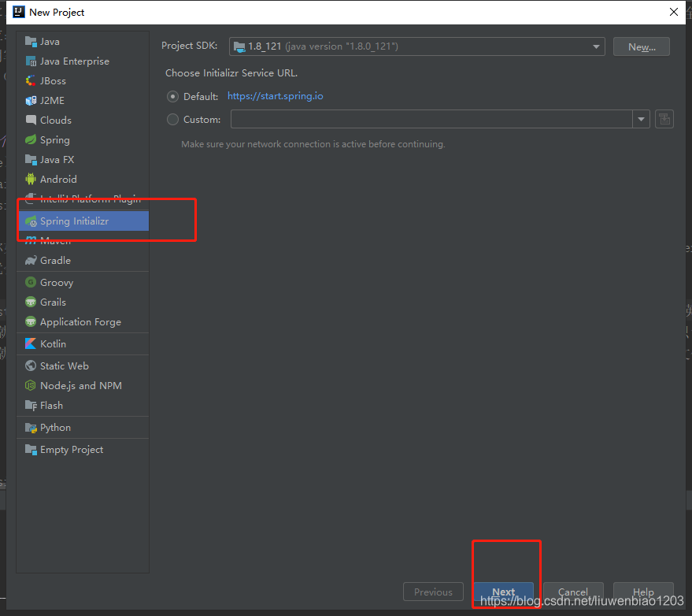
Task: Select Groovy in the project list
Action: click(83, 282)
